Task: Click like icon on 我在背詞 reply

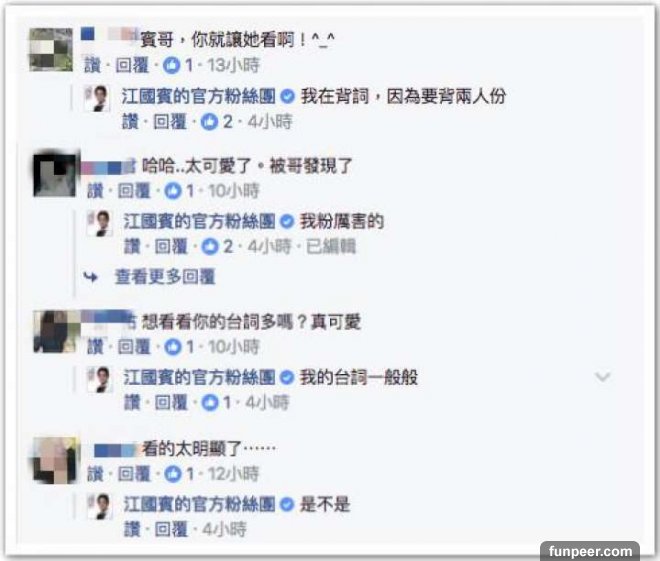Action: (210, 122)
